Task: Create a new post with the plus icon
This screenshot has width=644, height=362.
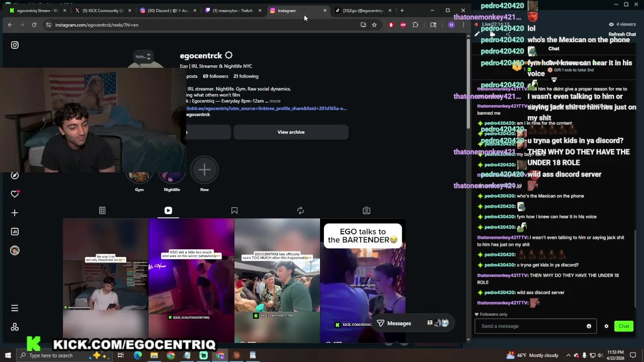Action: click(x=15, y=213)
